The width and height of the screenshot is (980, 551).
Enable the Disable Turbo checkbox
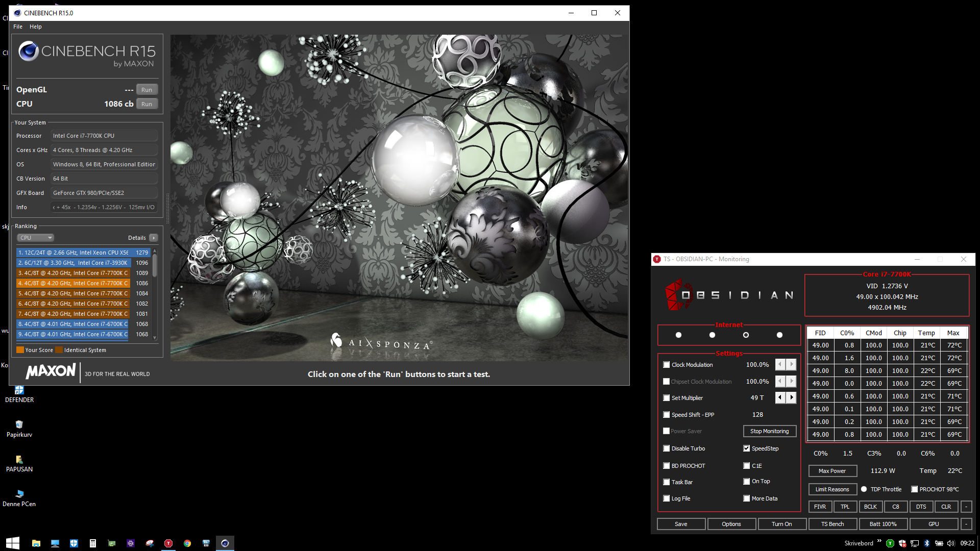[667, 448]
